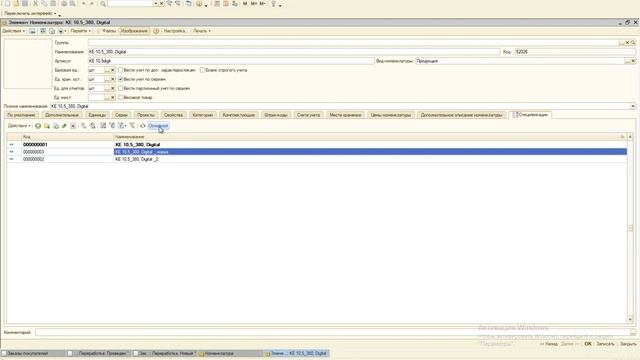Click the edit pencil icon in specifications toolbar
Viewport: 640px width, 360px height.
[x=64, y=126]
